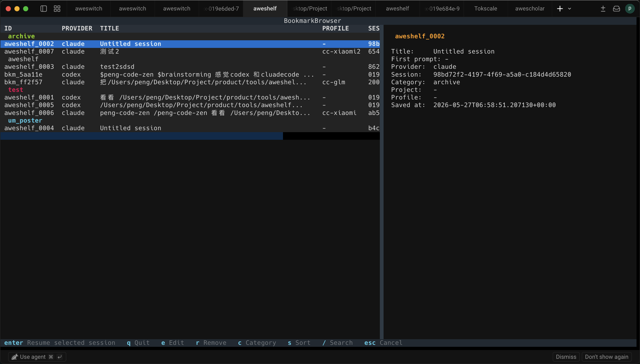Expand the new tab dropdown chevron
The height and width of the screenshot is (364, 640).
click(569, 8)
